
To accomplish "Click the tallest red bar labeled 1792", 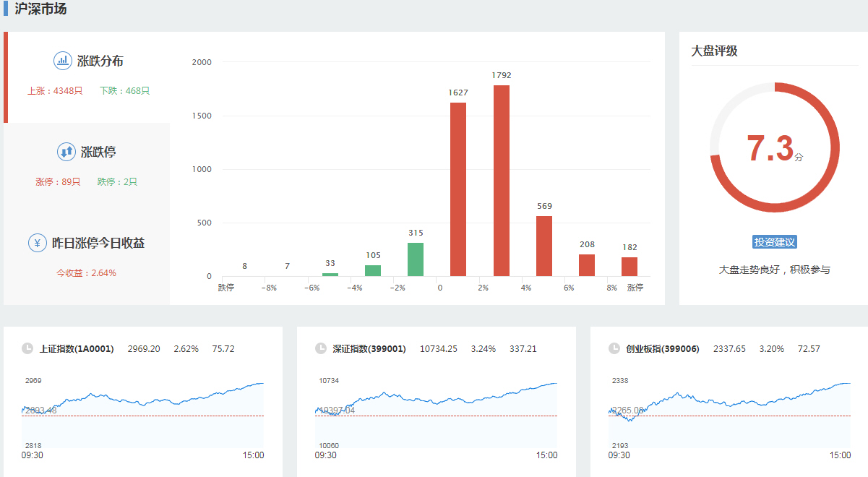I will [x=502, y=181].
